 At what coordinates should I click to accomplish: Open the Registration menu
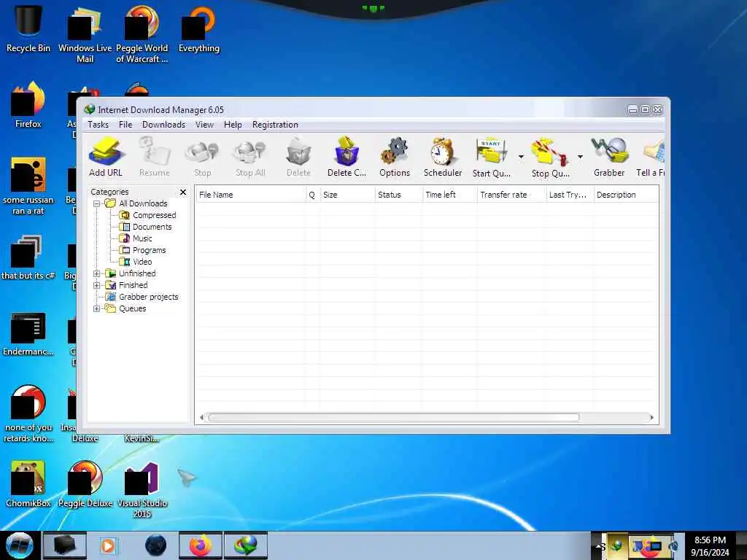[x=275, y=125]
